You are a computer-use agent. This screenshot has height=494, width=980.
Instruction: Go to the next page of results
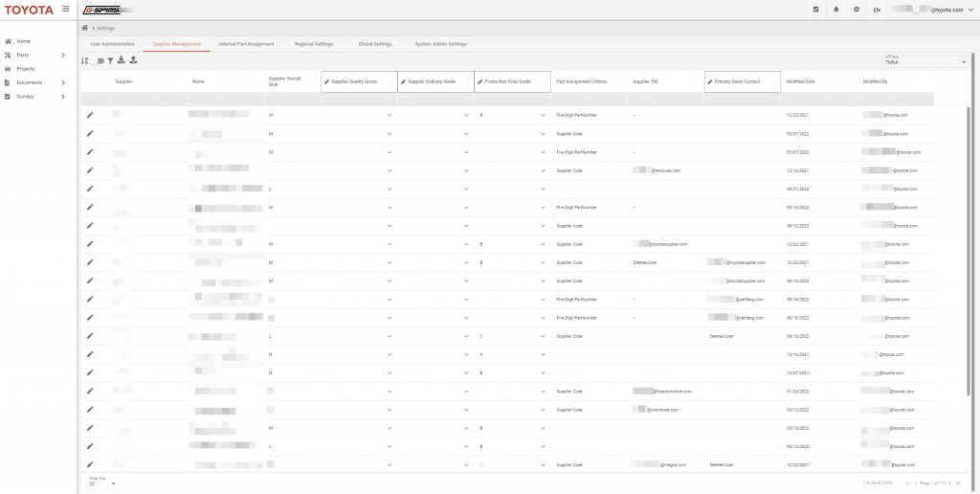[950, 483]
